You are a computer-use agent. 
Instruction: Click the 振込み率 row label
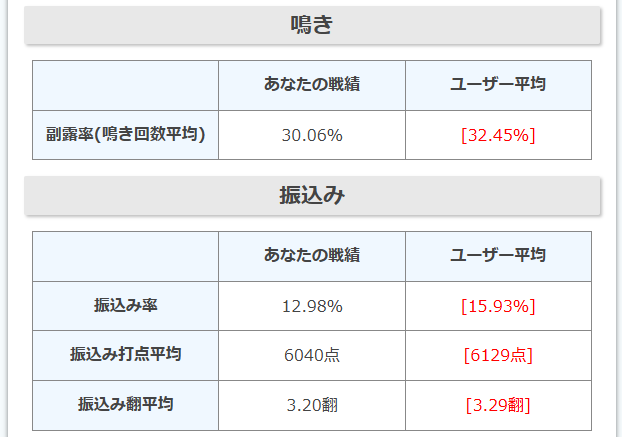125,305
